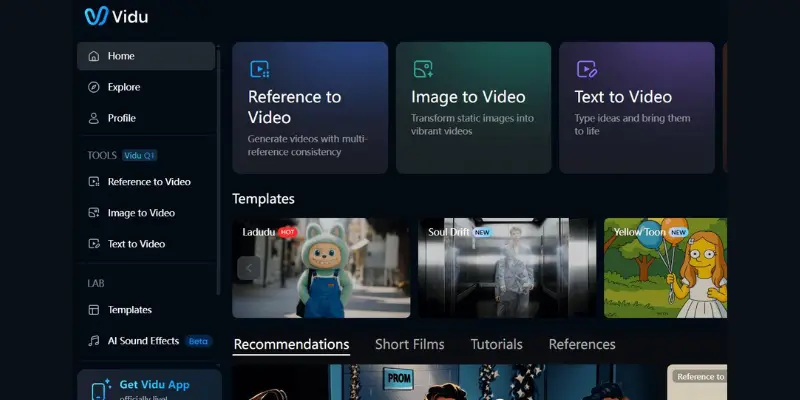
Task: Click the 'Reference to' label on bottom-right card
Action: (701, 377)
